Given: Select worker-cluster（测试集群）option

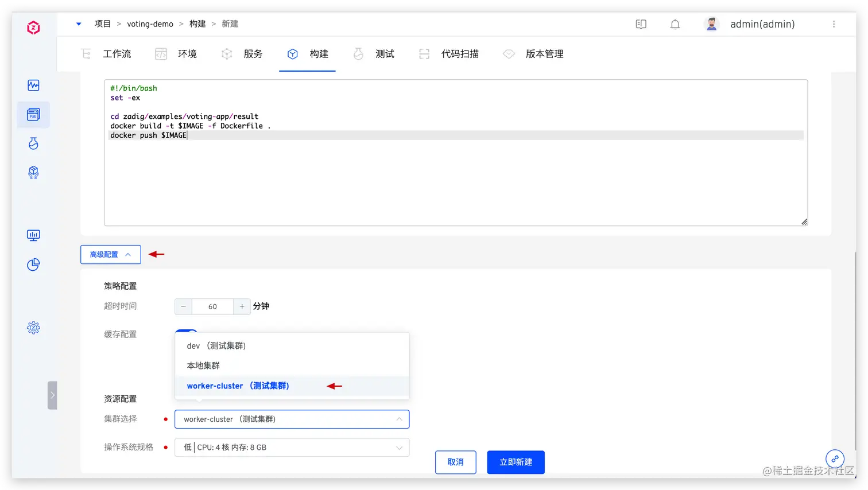Looking at the screenshot, I should (292, 386).
